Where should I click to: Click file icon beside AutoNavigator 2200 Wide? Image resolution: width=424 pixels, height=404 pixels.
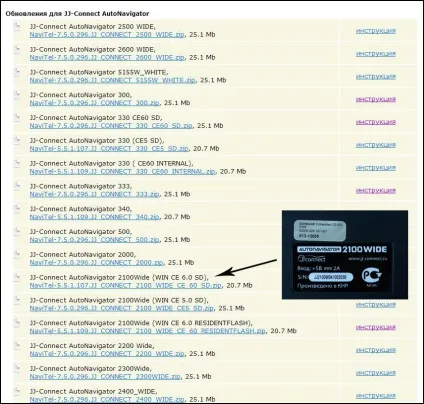(x=16, y=346)
